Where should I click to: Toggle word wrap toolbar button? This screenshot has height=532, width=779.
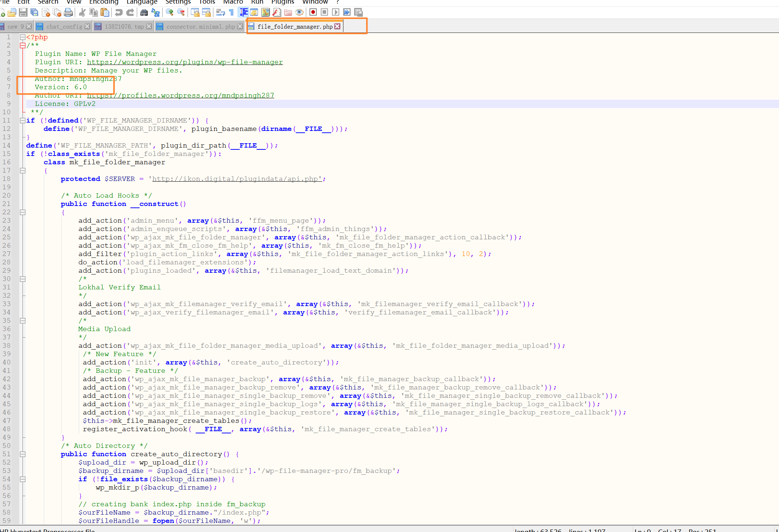[220, 13]
